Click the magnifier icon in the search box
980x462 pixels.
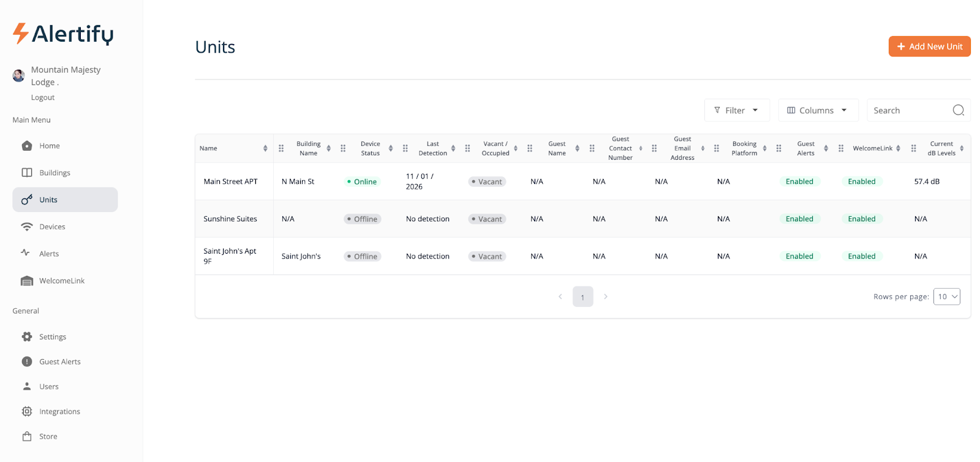[958, 110]
